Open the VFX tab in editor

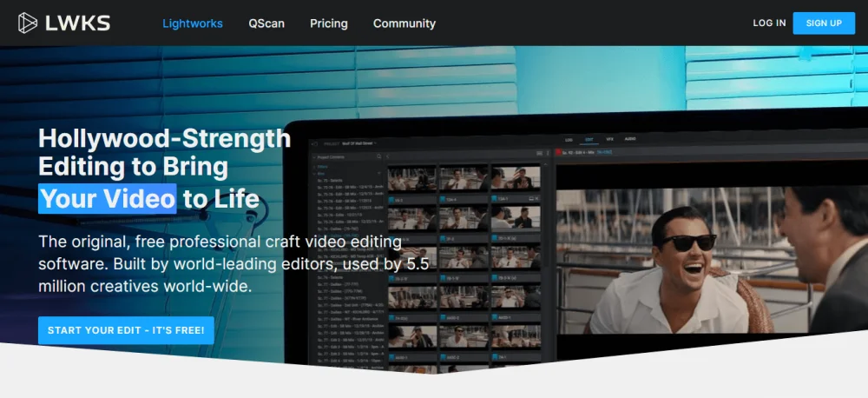pos(609,139)
